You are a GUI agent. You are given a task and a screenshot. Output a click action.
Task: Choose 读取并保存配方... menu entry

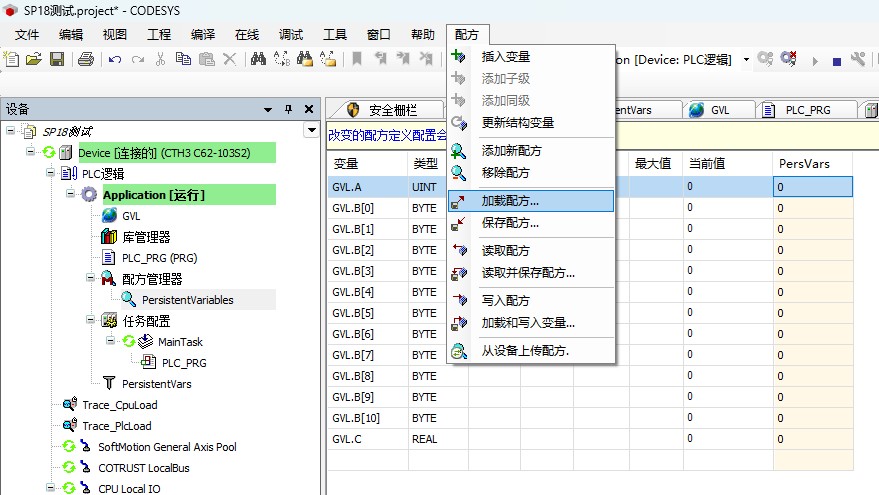click(x=531, y=273)
